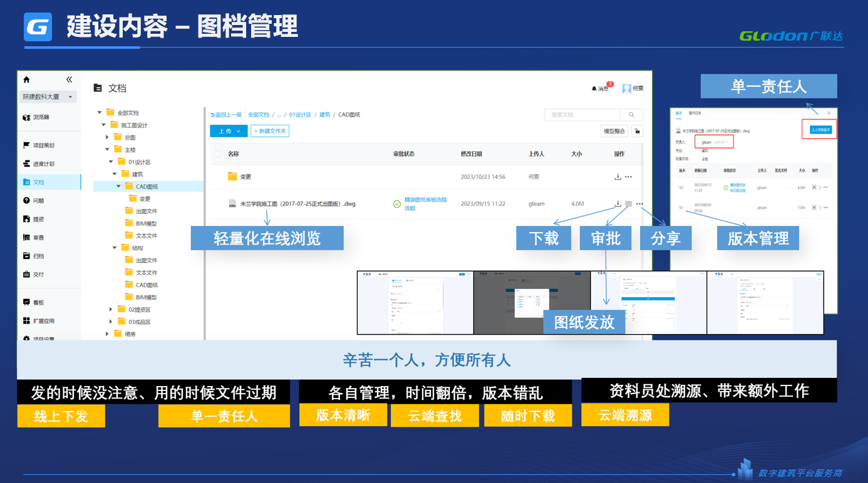Screen dimensions: 868x483
Task: Collapse the 结构 tree folder
Action: click(115, 248)
